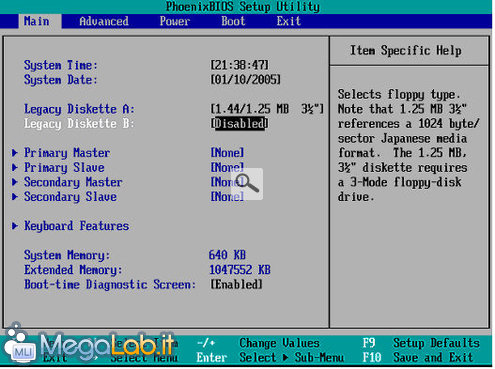The image size is (495, 369).
Task: Click the -/+ key hint
Action: point(206,343)
